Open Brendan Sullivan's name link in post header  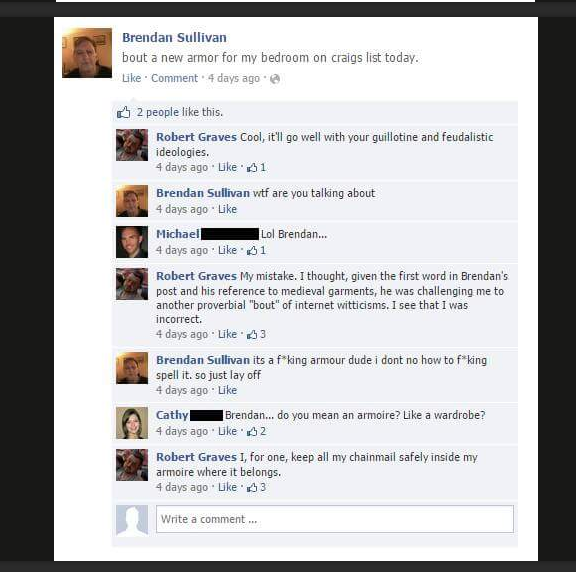pyautogui.click(x=174, y=37)
